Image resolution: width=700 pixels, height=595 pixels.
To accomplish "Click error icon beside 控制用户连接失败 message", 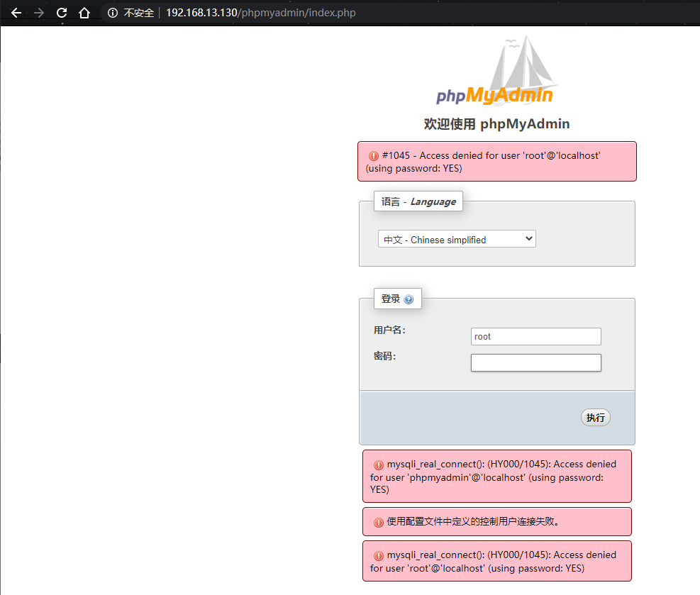I will pos(379,522).
